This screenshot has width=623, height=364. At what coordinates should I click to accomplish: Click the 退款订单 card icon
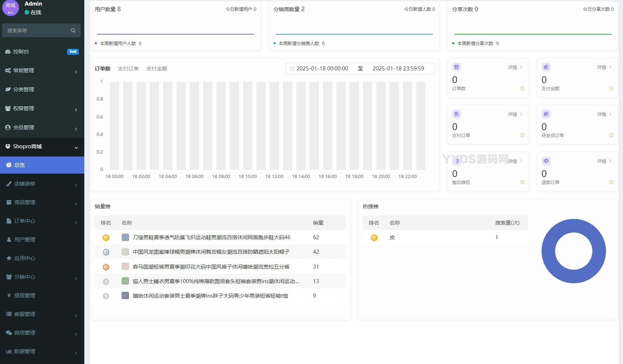coord(546,161)
